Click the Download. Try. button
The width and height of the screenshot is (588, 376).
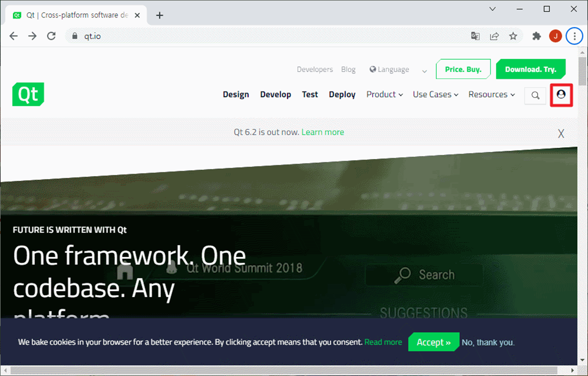click(x=531, y=69)
